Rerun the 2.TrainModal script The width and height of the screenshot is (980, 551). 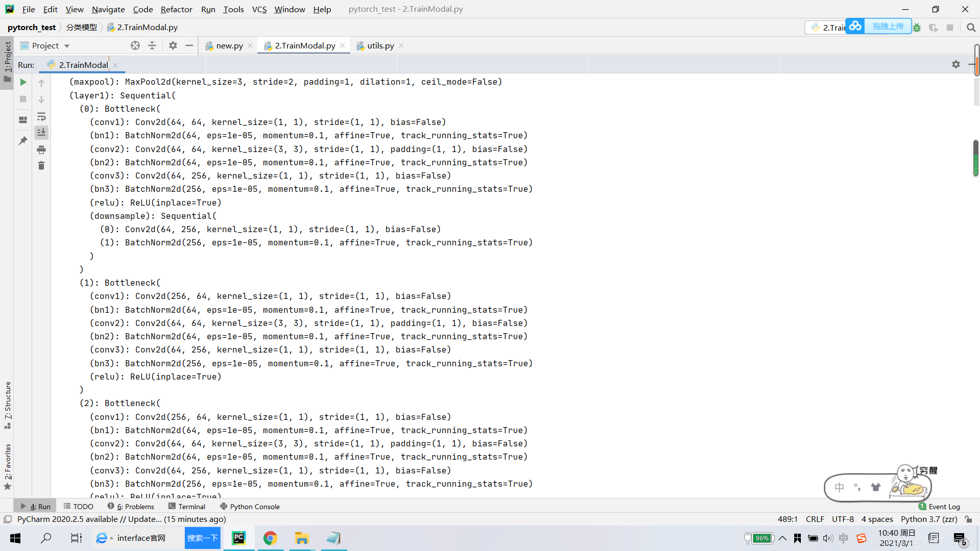(23, 82)
